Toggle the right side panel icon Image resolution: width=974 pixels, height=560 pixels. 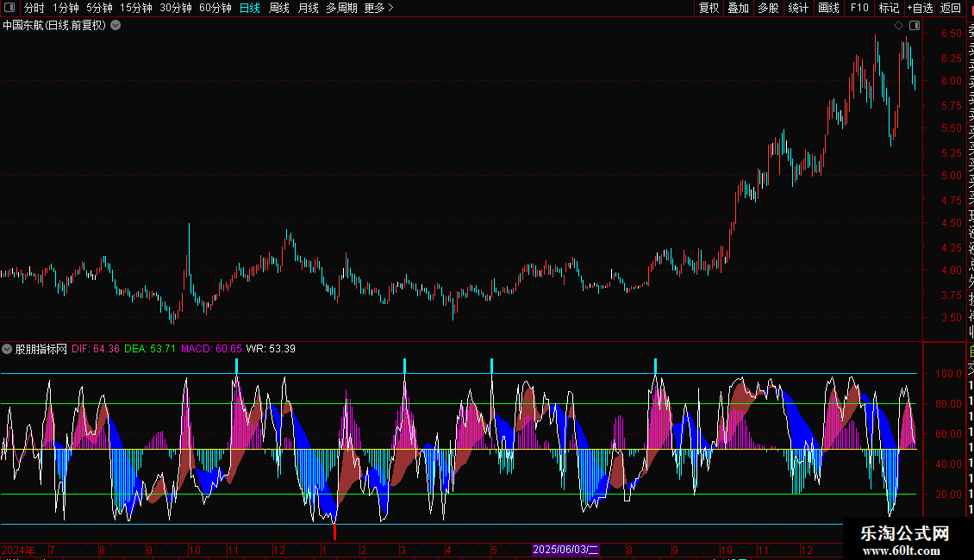coord(915,26)
